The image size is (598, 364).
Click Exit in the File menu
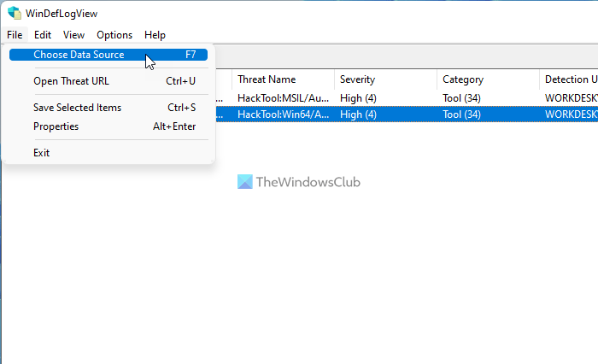click(x=108, y=153)
